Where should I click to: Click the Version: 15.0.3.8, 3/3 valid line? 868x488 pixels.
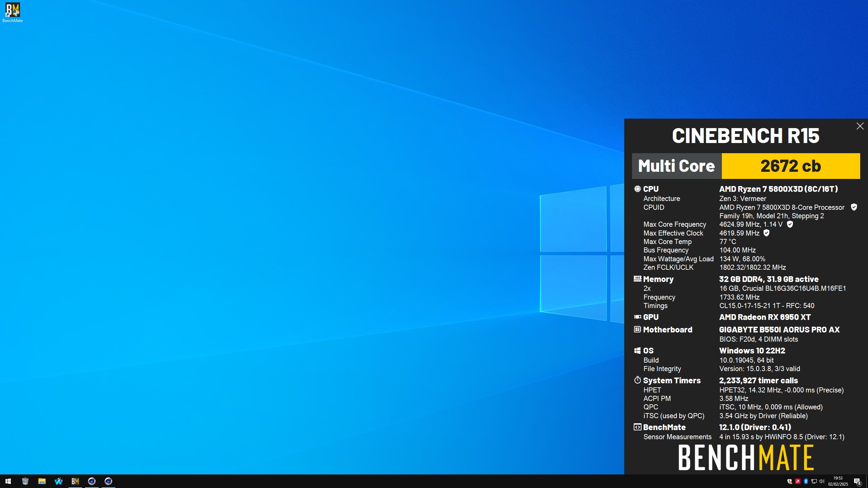tap(759, 369)
